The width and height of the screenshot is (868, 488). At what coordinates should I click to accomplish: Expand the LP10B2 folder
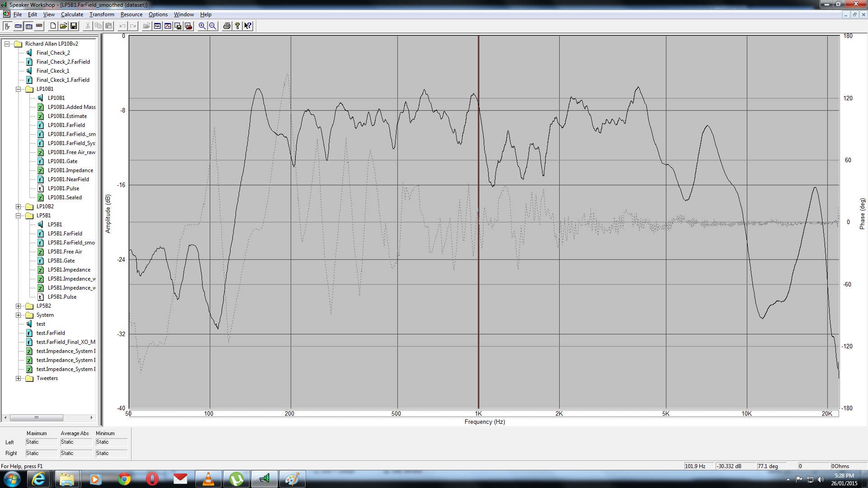point(19,206)
